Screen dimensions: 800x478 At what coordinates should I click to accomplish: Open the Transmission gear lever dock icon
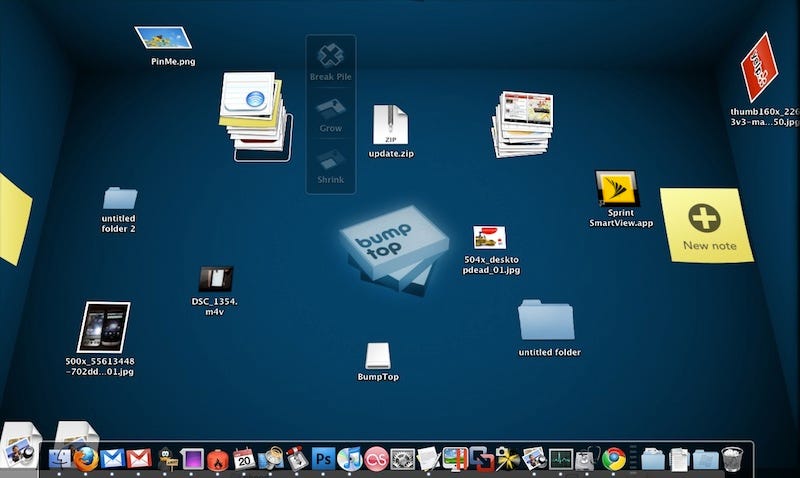(297, 458)
